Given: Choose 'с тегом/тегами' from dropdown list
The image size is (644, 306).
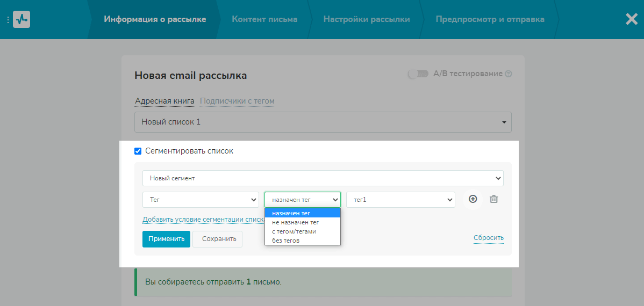Looking at the screenshot, I should tap(294, 231).
